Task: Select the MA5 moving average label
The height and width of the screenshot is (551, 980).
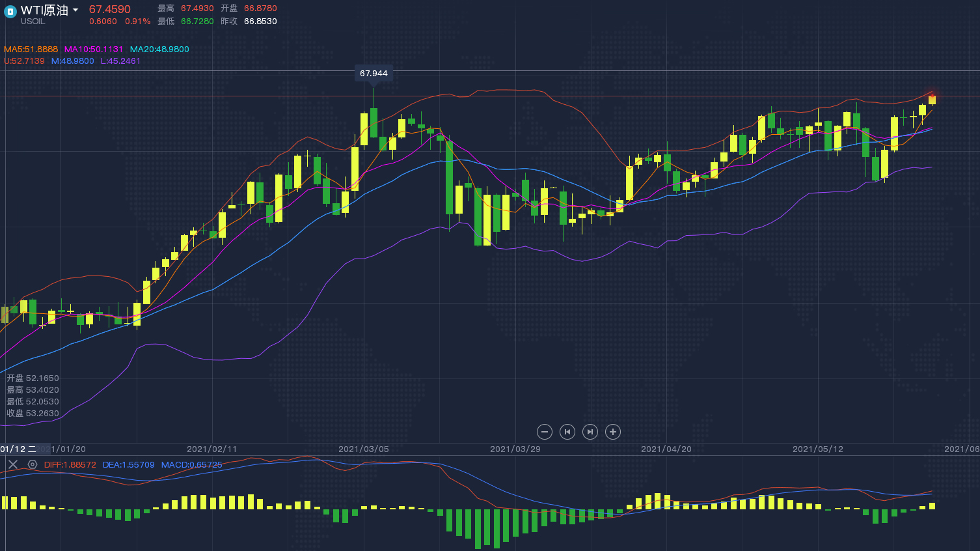Action: [31, 49]
